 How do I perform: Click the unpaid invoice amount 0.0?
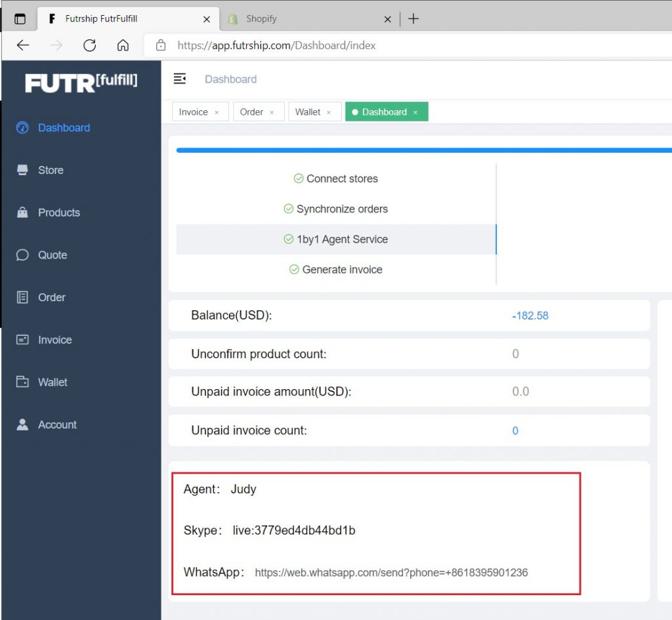[520, 392]
